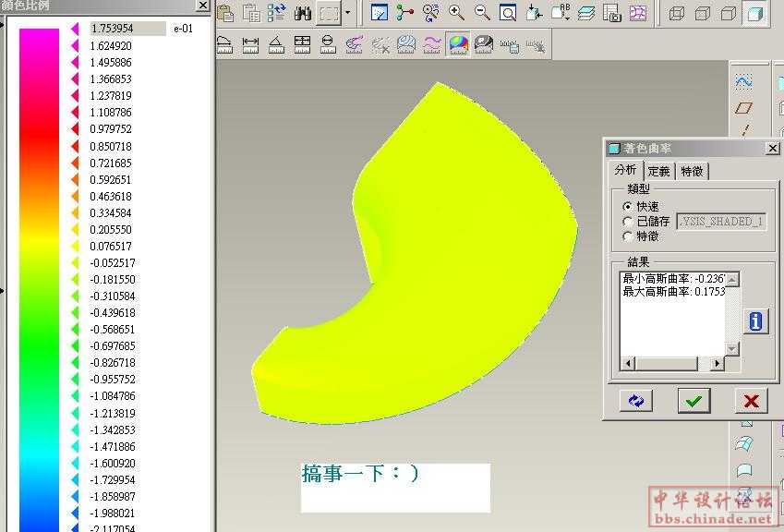Click the greyed Delete curvature analysis icon

click(380, 44)
